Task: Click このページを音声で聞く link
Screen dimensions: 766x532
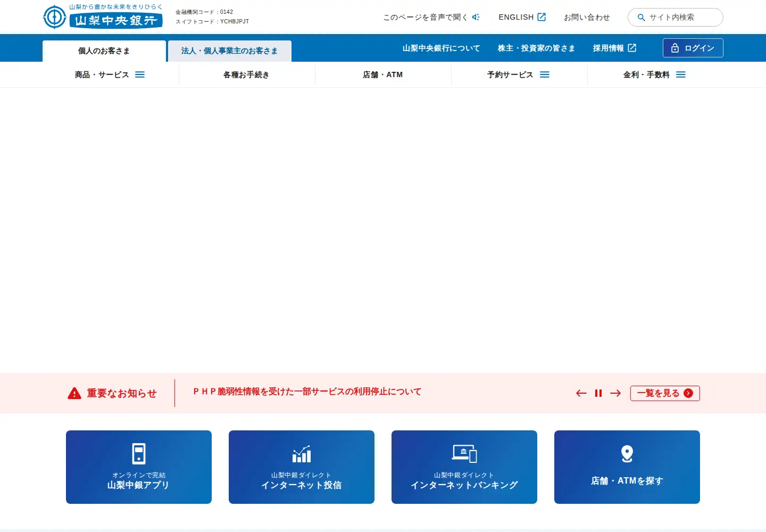Action: (x=431, y=17)
